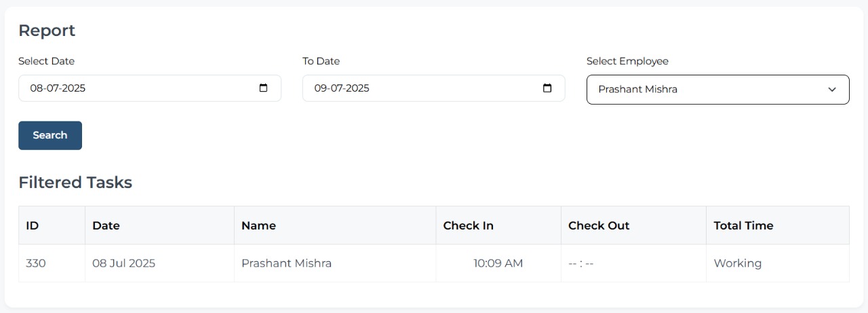This screenshot has width=868, height=313.
Task: Open calendar picker for To Date field
Action: [548, 88]
